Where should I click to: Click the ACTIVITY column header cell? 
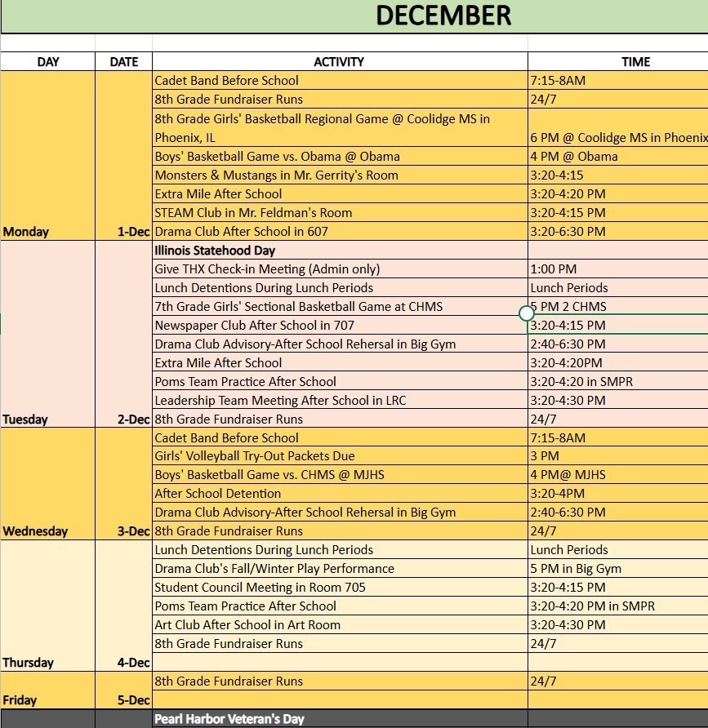[x=339, y=61]
